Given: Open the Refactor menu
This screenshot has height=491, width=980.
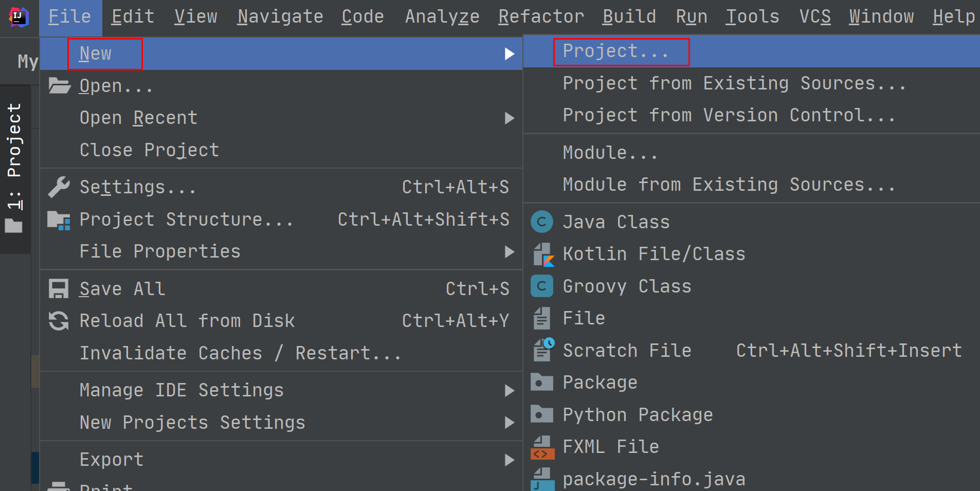Looking at the screenshot, I should pyautogui.click(x=541, y=17).
